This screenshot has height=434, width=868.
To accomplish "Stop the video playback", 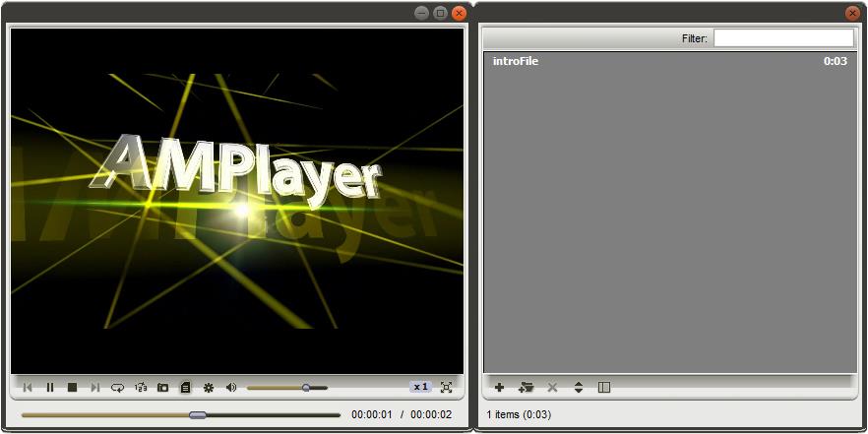I will [x=73, y=388].
